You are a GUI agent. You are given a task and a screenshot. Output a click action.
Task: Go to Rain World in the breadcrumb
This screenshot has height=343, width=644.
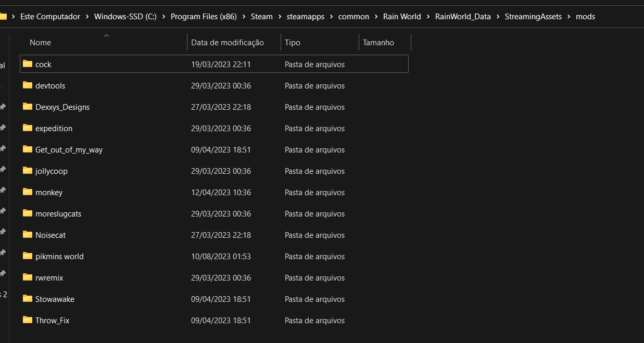[x=402, y=17]
